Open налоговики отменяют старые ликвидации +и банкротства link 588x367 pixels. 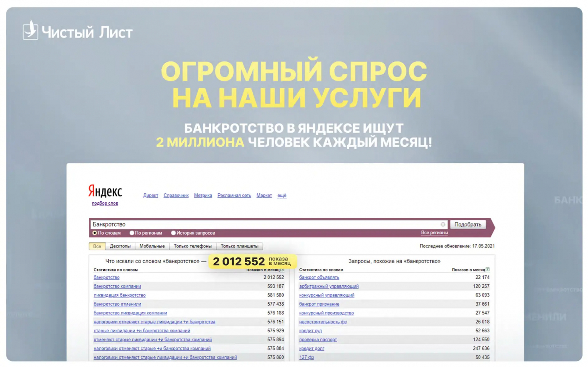(x=154, y=322)
